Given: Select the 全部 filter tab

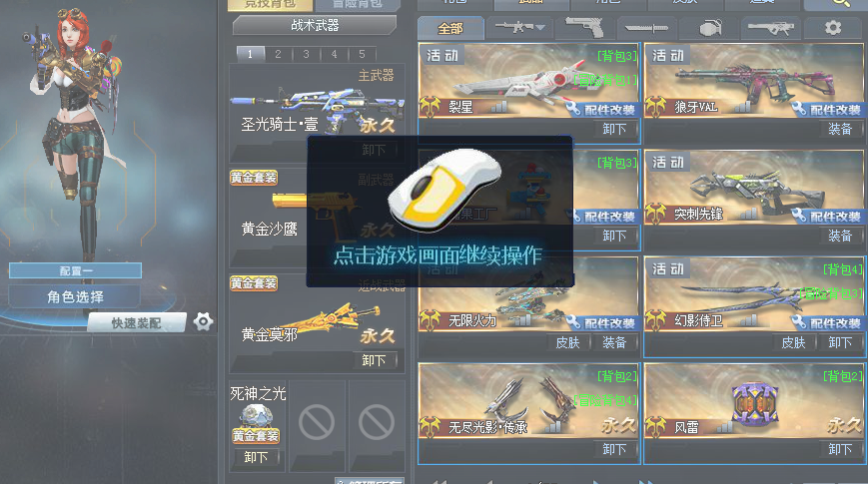Looking at the screenshot, I should coord(450,28).
